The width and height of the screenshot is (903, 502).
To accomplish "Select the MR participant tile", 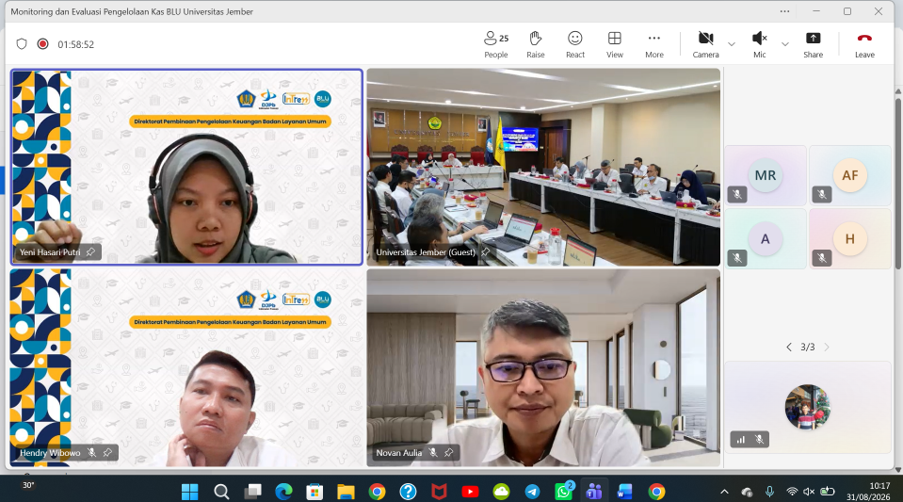I will [765, 176].
